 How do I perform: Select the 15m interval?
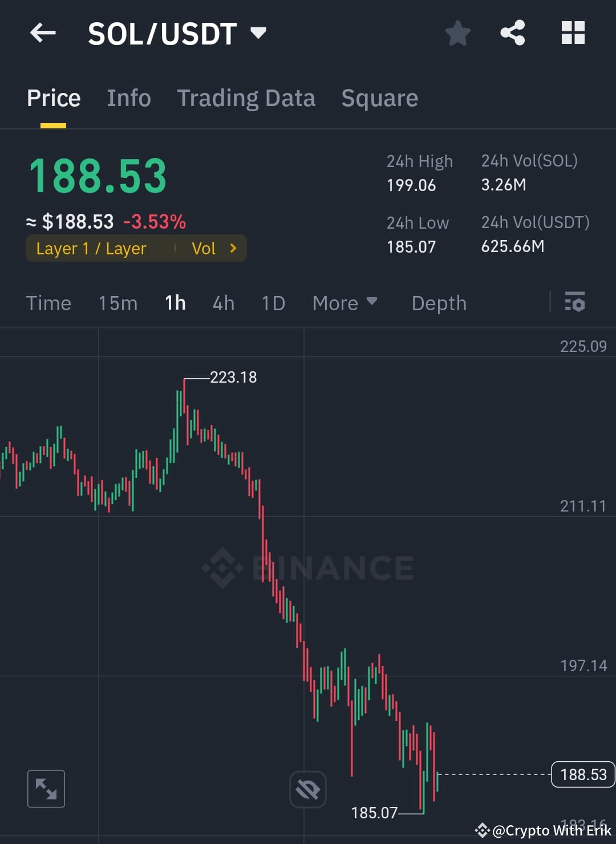tap(117, 303)
